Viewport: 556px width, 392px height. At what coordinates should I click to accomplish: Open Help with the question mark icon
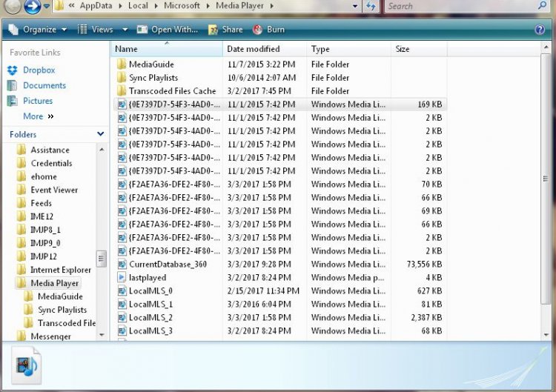(x=540, y=30)
